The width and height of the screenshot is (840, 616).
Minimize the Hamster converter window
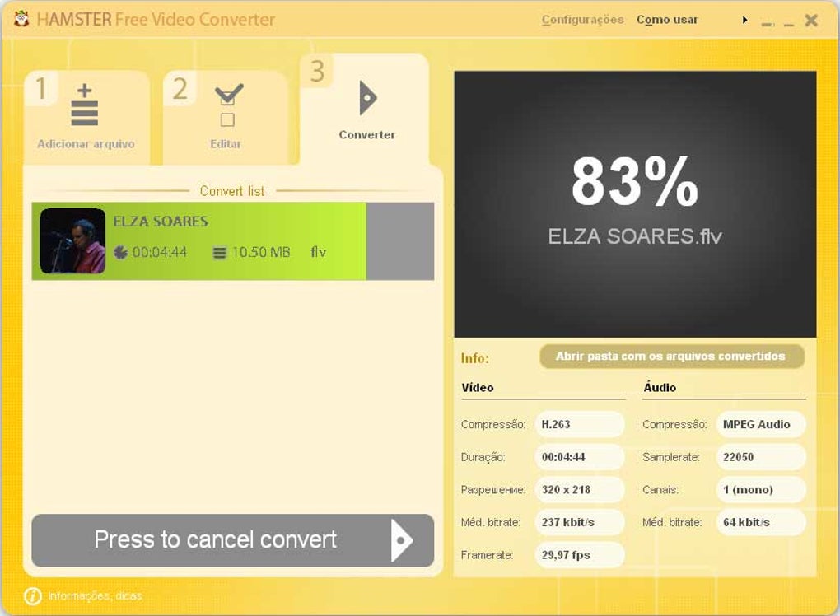pos(789,25)
